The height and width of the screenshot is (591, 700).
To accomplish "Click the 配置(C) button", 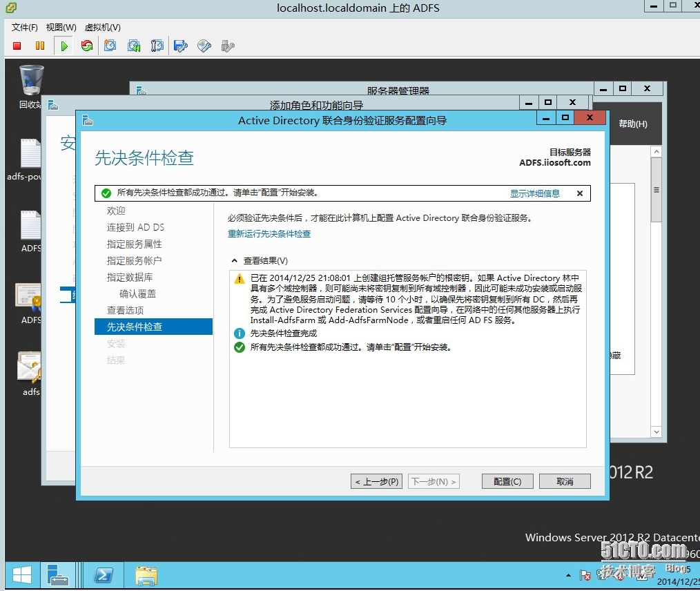I will pos(507,482).
